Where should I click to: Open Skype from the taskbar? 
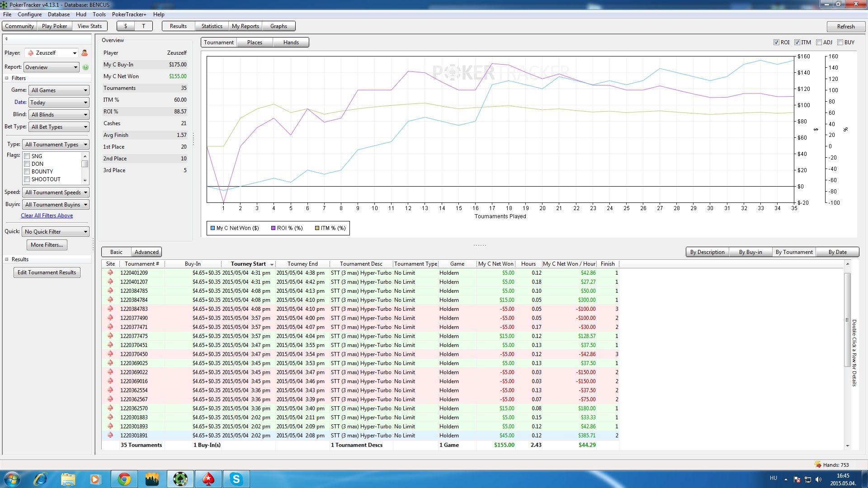click(x=236, y=479)
